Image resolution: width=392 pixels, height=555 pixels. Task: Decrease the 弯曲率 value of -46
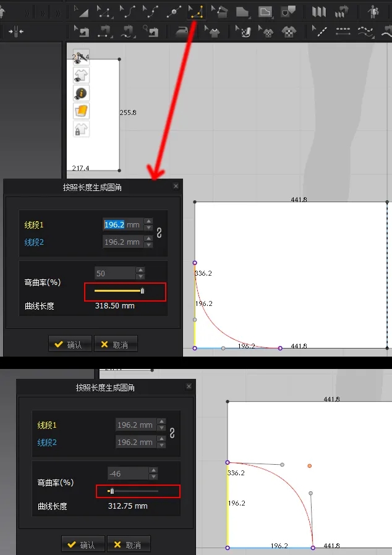click(153, 477)
